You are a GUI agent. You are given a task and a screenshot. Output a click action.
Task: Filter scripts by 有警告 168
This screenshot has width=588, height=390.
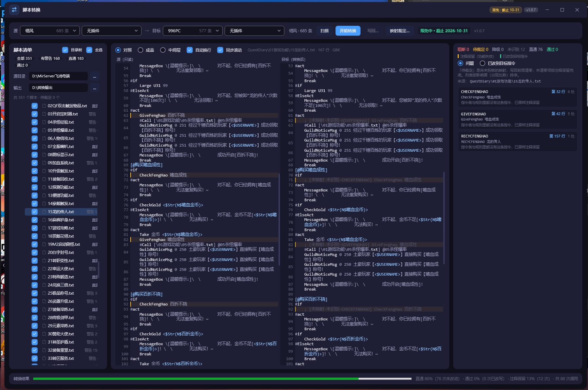coord(50,58)
